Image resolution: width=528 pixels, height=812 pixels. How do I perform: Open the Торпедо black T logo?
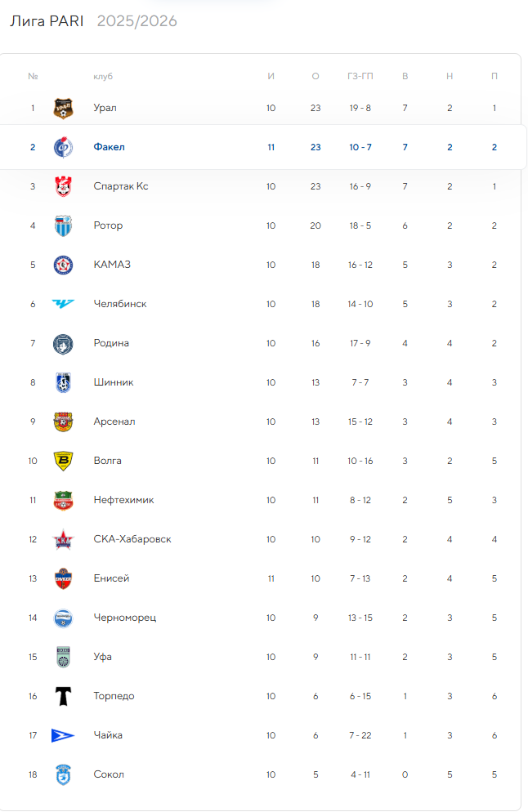tap(63, 696)
